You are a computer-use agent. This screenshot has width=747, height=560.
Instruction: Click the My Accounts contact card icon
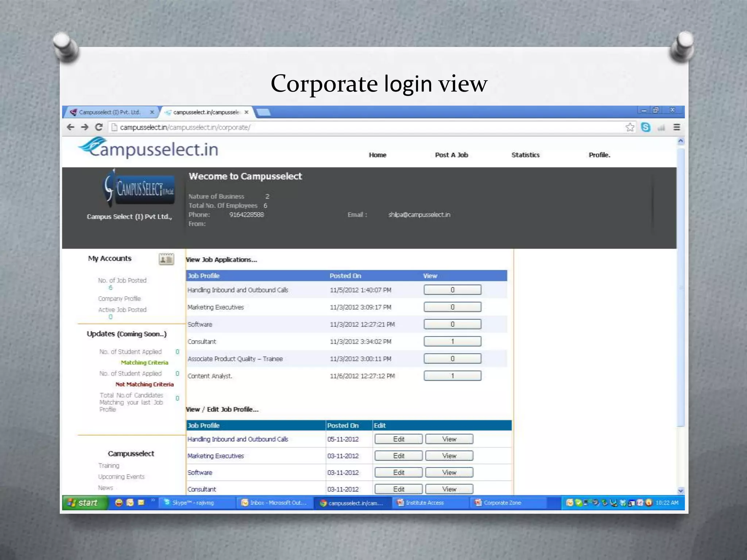[x=166, y=259]
